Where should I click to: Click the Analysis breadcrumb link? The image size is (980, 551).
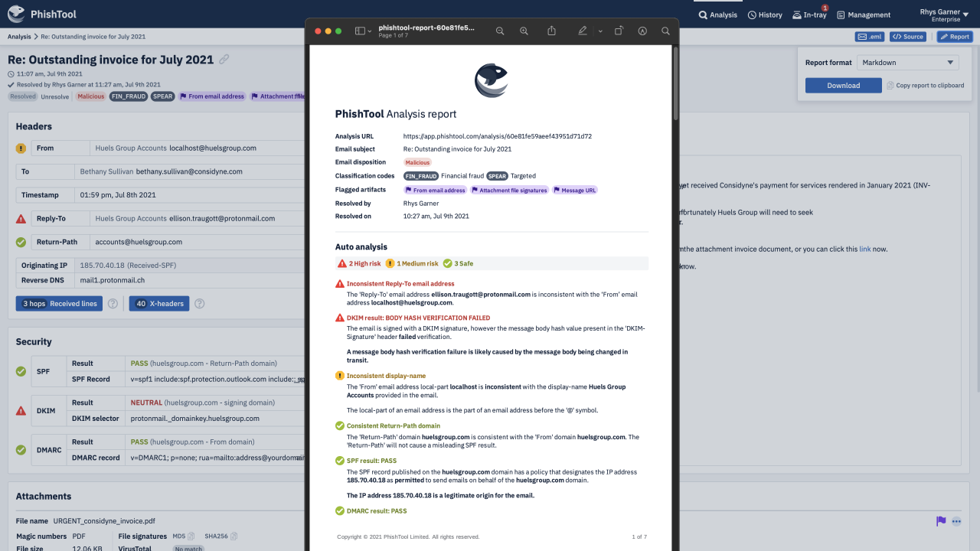click(19, 37)
